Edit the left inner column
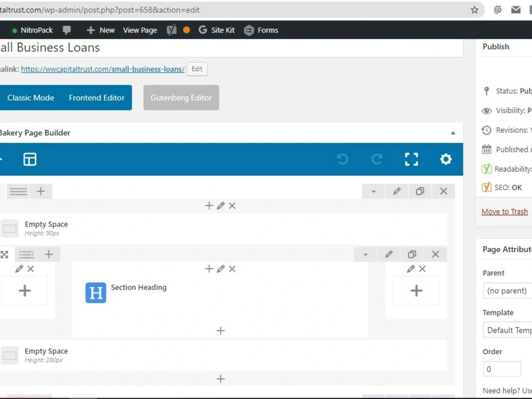 point(19,269)
